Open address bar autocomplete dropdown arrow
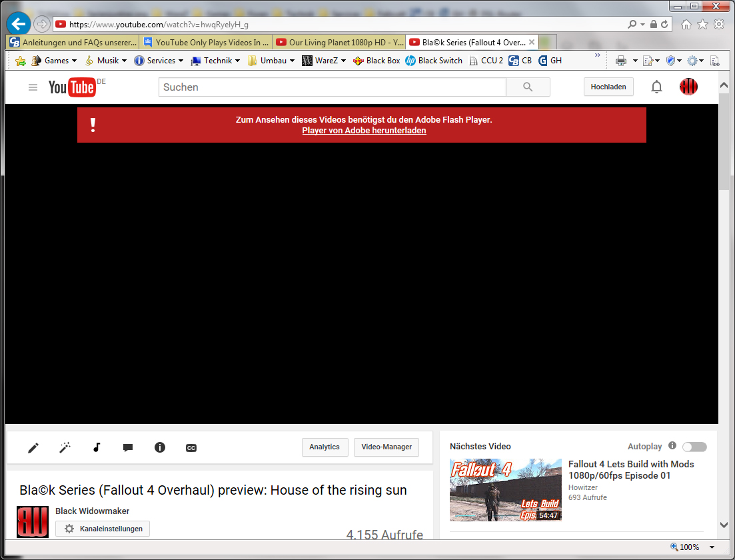Image resolution: width=735 pixels, height=560 pixels. point(642,25)
